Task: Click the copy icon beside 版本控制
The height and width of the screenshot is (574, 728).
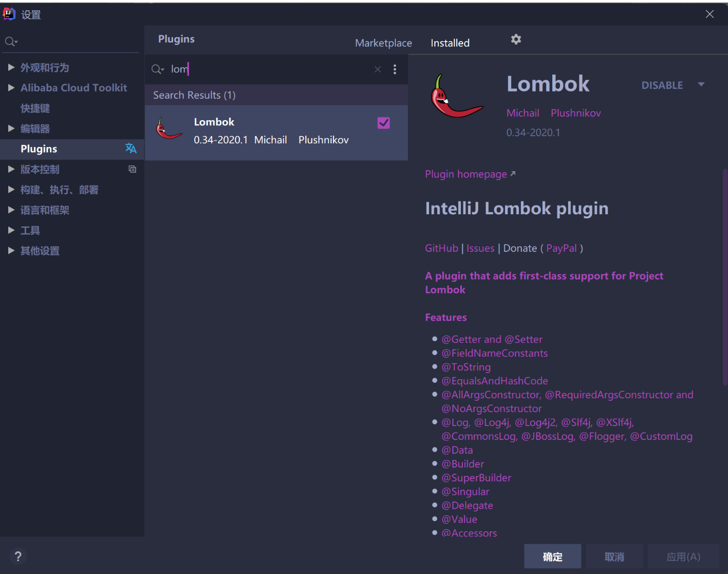Action: pos(132,169)
